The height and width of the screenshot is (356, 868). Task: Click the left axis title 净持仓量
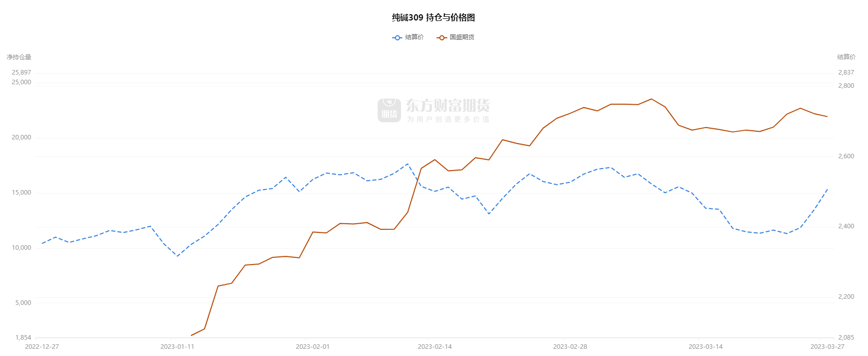tap(19, 57)
